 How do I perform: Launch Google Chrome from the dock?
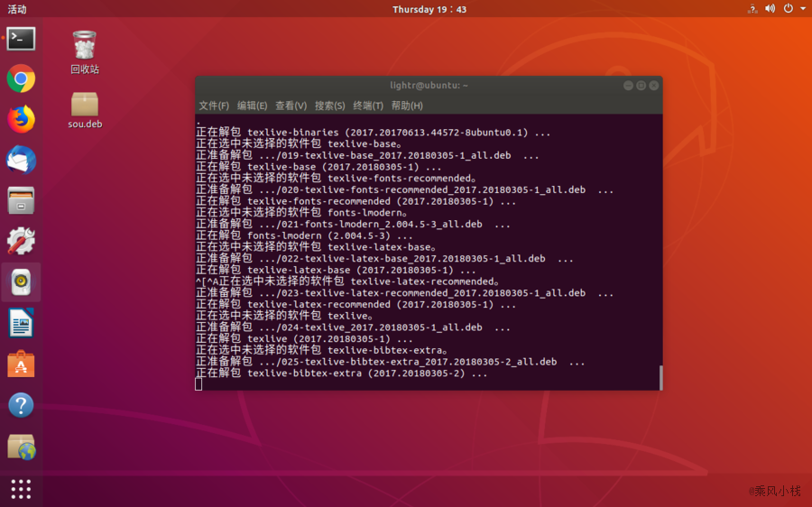[x=21, y=78]
